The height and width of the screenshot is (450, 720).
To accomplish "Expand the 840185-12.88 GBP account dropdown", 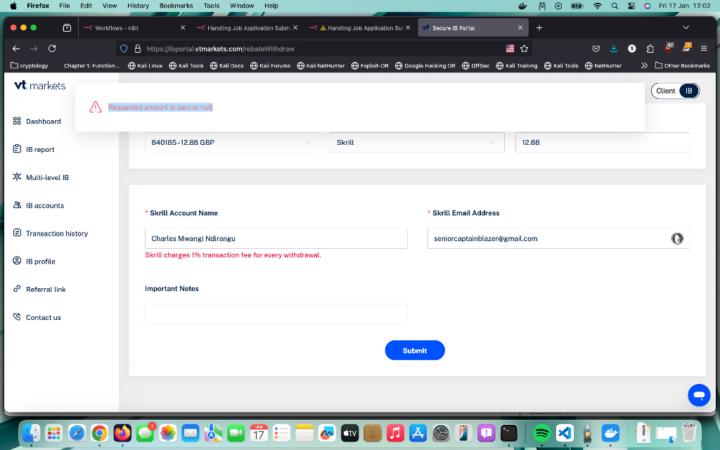I will click(x=231, y=142).
